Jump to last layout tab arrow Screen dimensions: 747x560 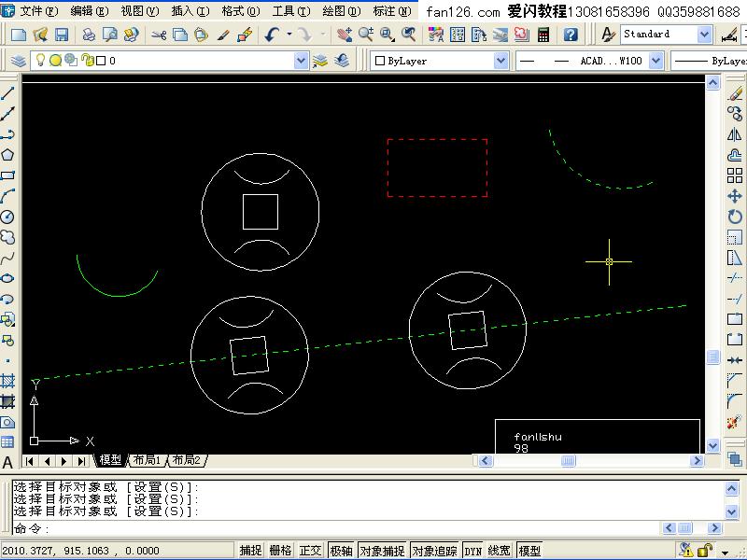pyautogui.click(x=81, y=461)
